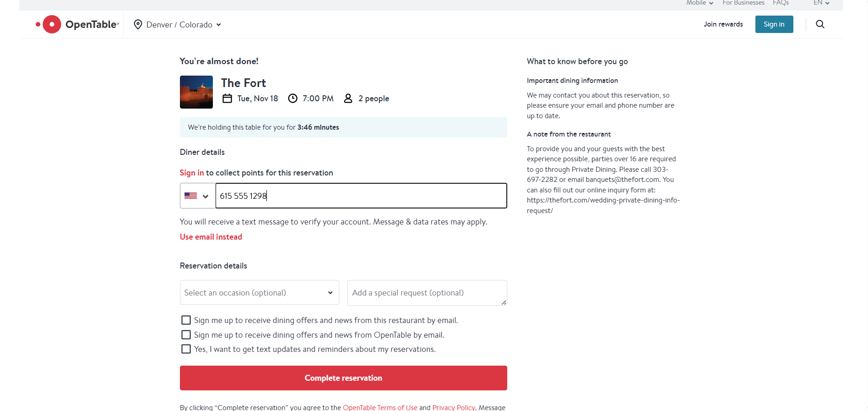868x411 pixels.
Task: Enable restaurant dining offers email checkbox
Action: (186, 320)
